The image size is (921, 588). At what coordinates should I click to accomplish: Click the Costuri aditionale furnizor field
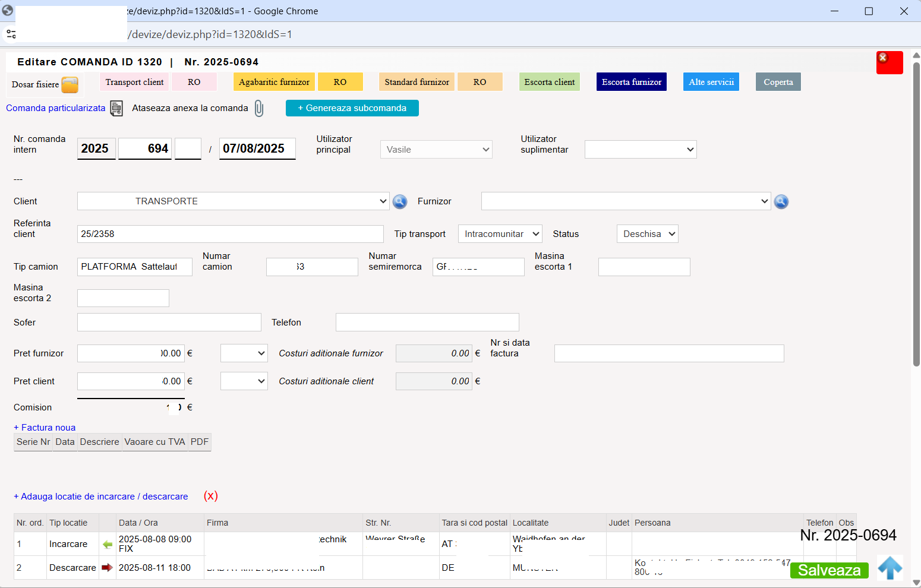point(434,353)
